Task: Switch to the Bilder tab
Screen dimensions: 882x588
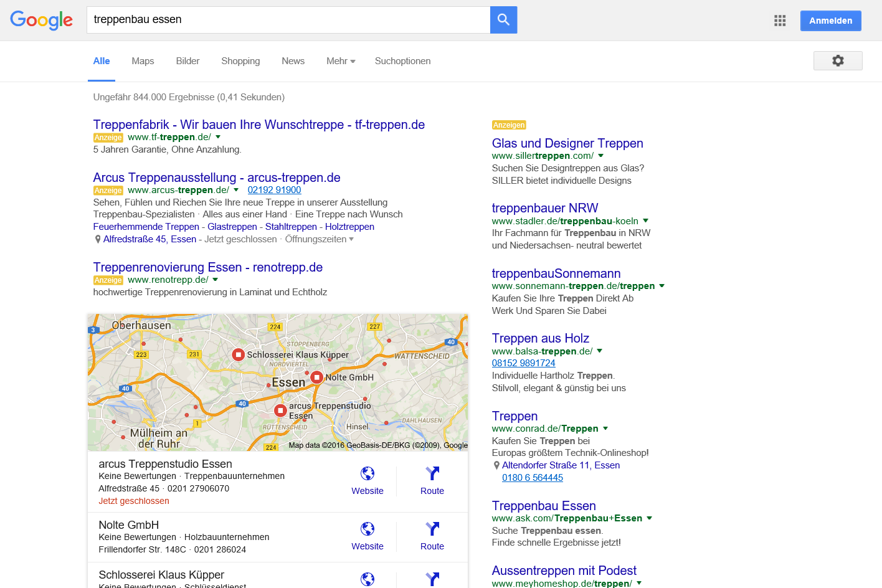Action: coord(187,61)
